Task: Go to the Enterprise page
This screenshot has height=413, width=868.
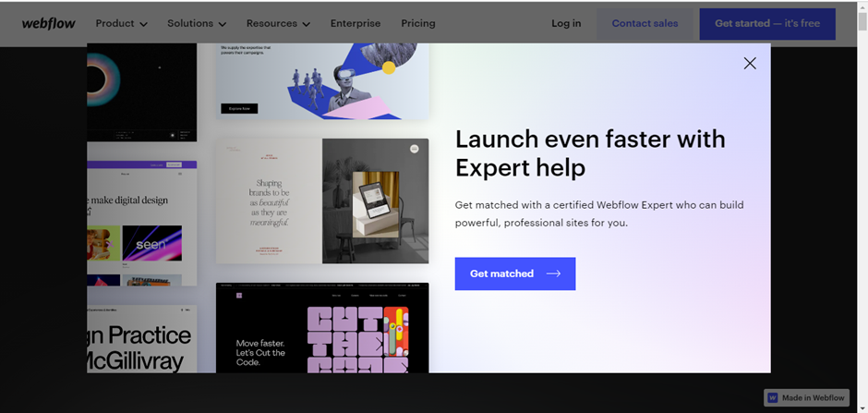Action: (356, 24)
